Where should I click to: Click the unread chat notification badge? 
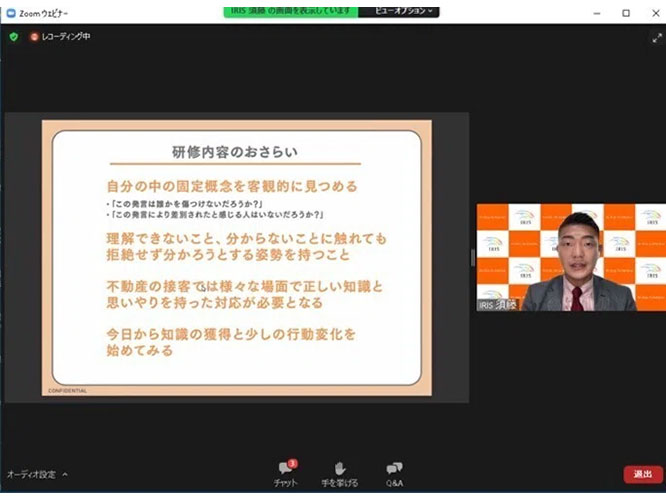coord(293,463)
